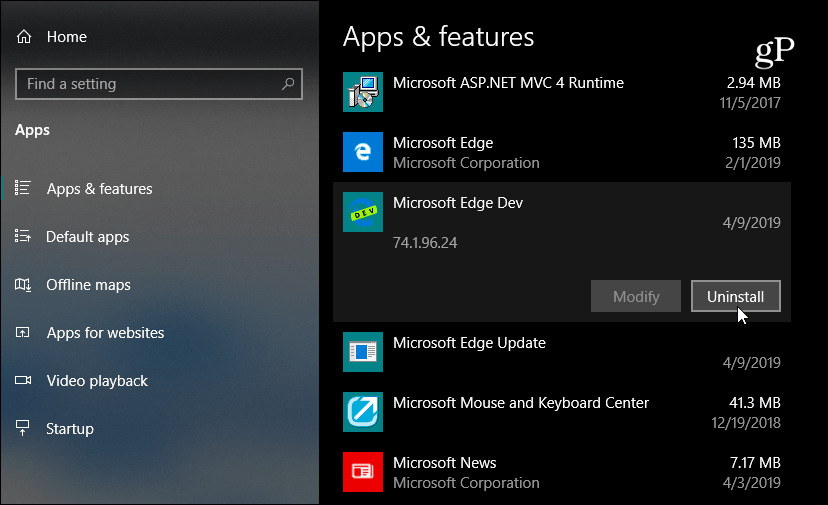Viewport: 828px width, 505px height.
Task: Select the Microsoft News entry
Action: [445, 463]
